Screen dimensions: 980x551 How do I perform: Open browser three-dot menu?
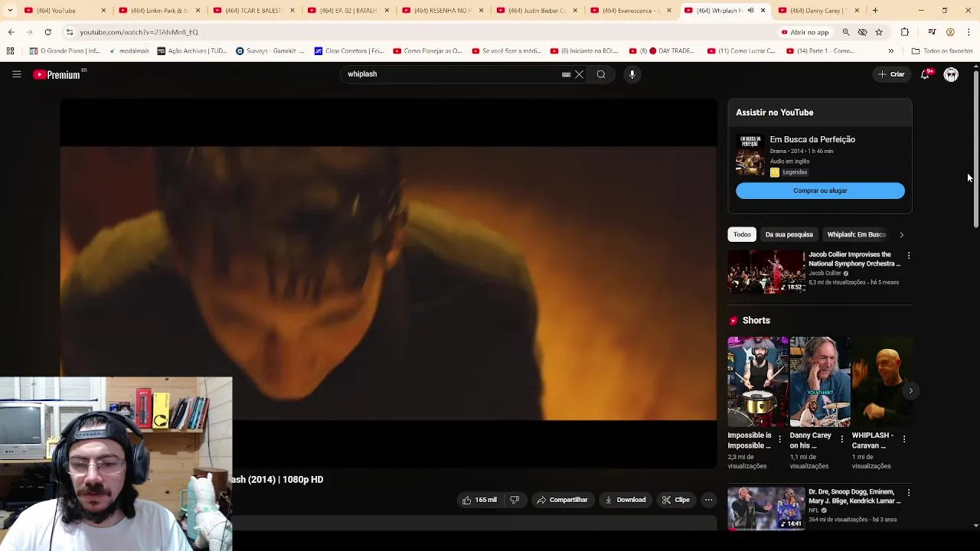point(969,32)
